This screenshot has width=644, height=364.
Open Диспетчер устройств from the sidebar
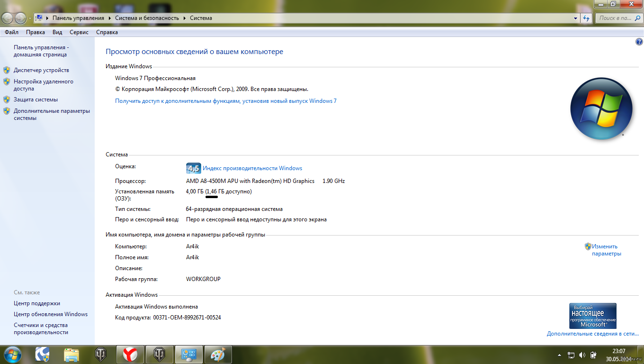click(x=41, y=70)
